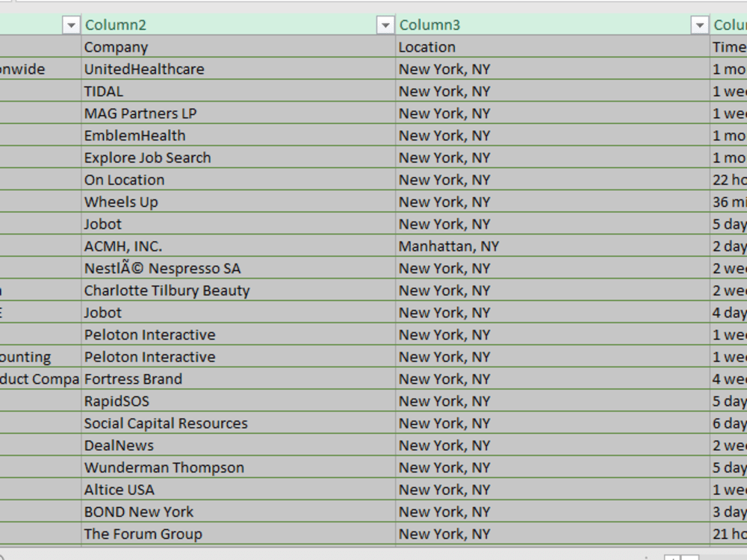747x560 pixels.
Task: Select the On Location cell
Action: (238, 179)
